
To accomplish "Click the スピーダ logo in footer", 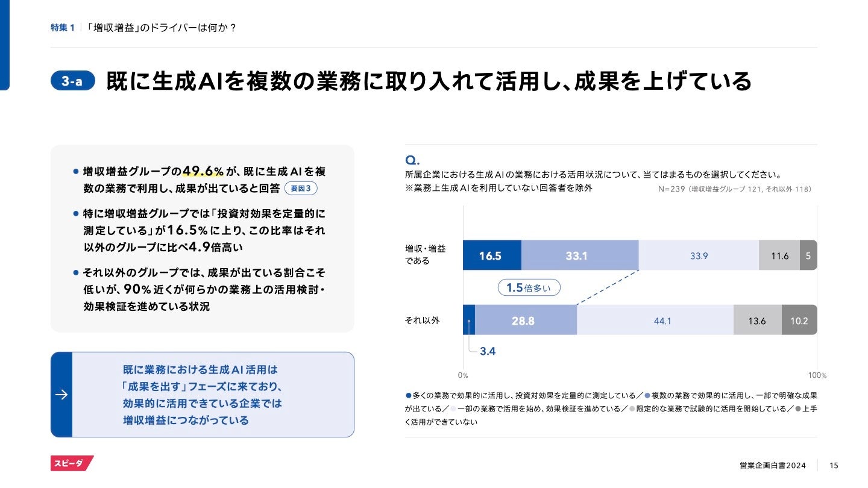I will [72, 463].
